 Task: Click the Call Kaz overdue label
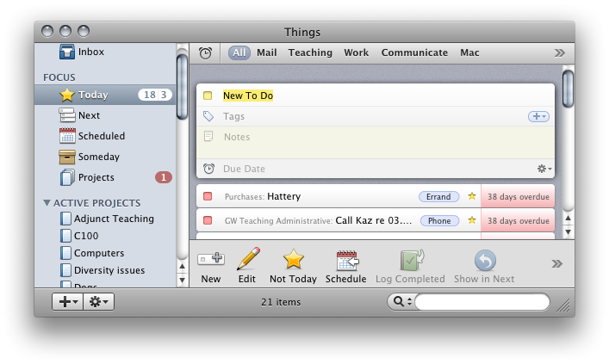pos(518,221)
